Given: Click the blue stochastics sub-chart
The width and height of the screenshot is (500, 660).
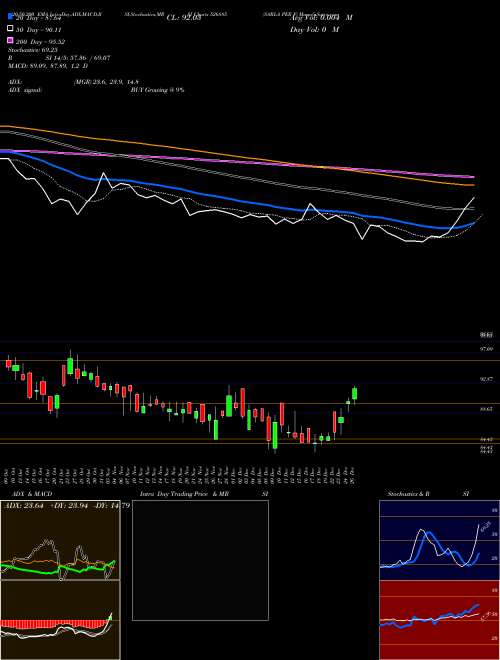Looking at the screenshot, I should click(x=439, y=540).
